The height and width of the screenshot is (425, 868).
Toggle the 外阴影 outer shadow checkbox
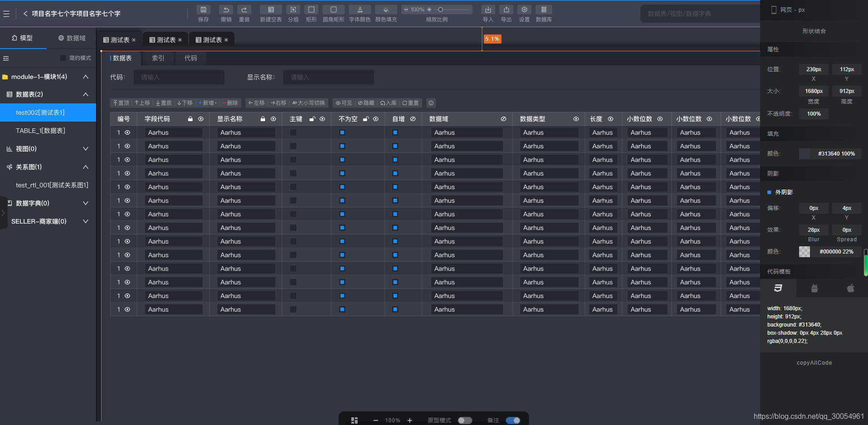point(769,192)
